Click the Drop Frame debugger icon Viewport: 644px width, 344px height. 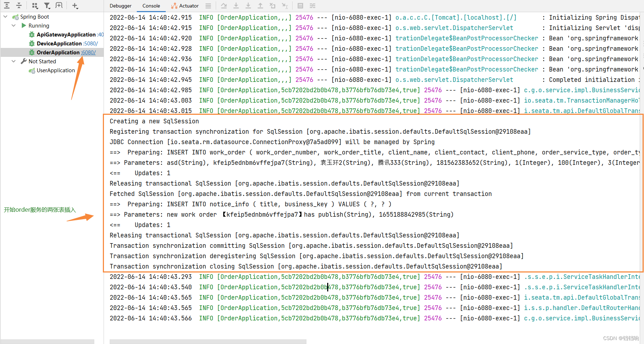coord(273,6)
